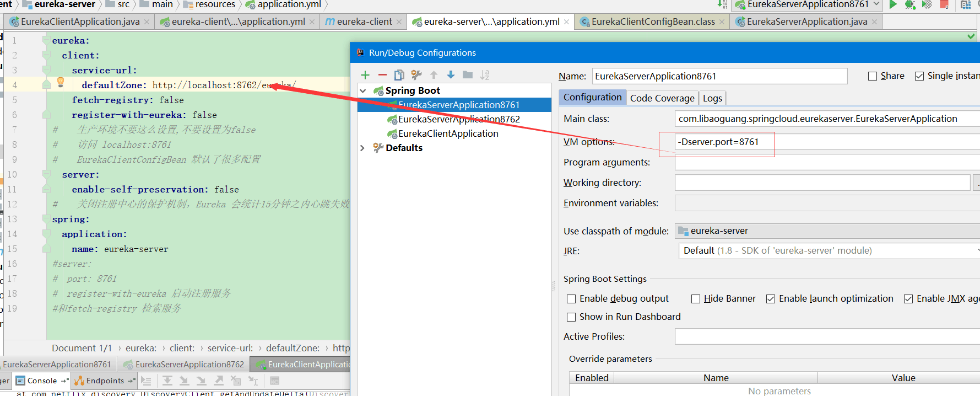Viewport: 980px width, 396px height.
Task: Switch to the Endpoints tool tab
Action: pyautogui.click(x=105, y=381)
